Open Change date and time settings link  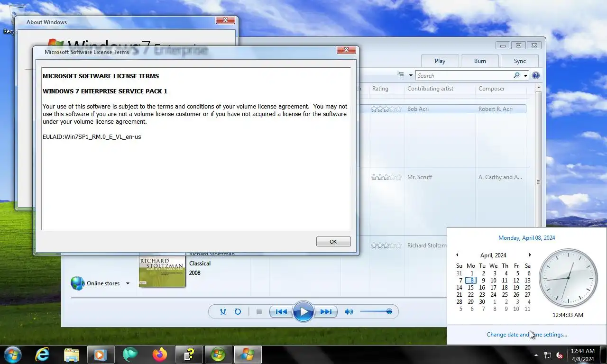coord(527,335)
